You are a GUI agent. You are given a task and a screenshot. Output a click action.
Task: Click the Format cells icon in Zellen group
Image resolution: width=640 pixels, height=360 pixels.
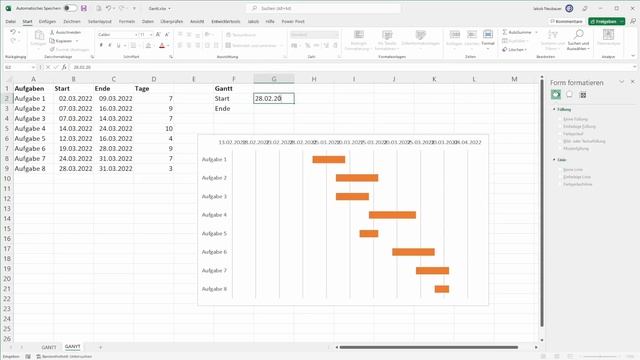(x=488, y=34)
